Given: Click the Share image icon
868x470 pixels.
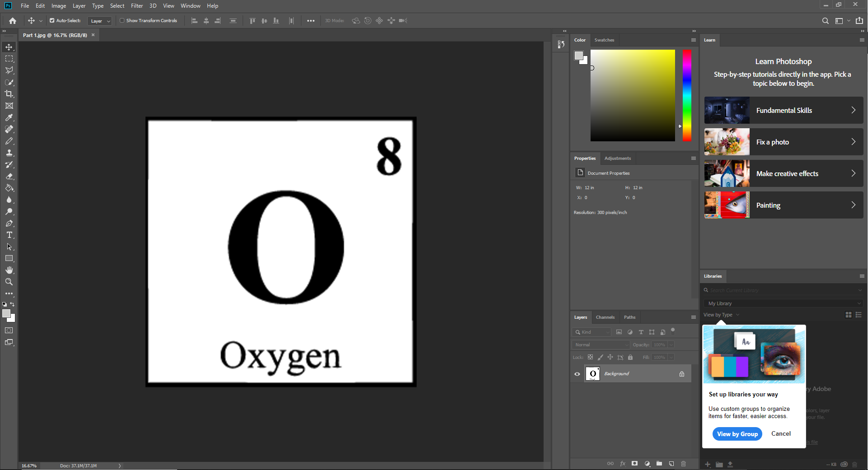Looking at the screenshot, I should (x=859, y=21).
